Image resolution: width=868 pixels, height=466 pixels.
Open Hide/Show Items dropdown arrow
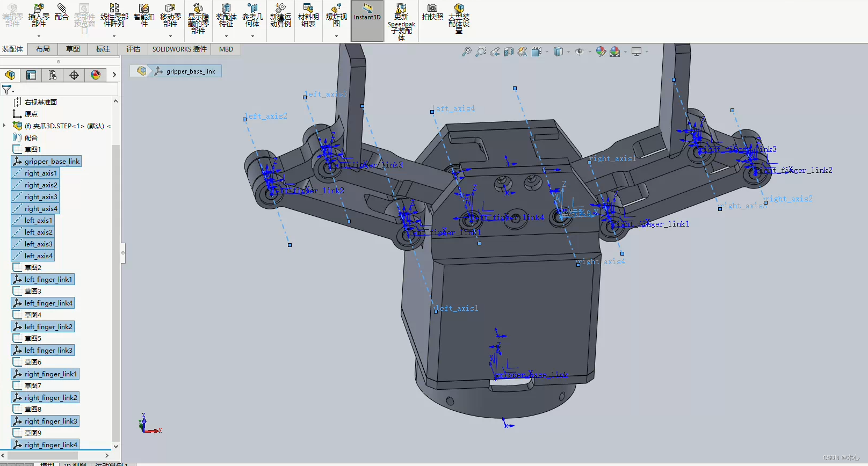pyautogui.click(x=589, y=52)
